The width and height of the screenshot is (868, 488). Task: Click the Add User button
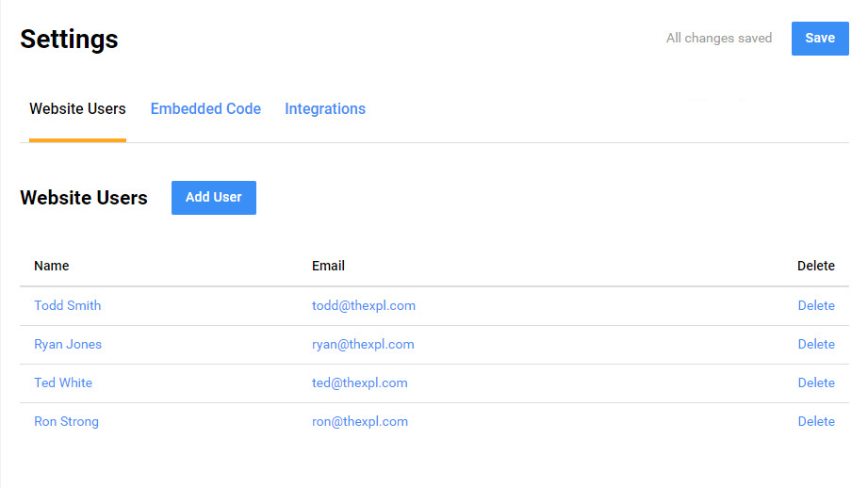[x=213, y=198]
